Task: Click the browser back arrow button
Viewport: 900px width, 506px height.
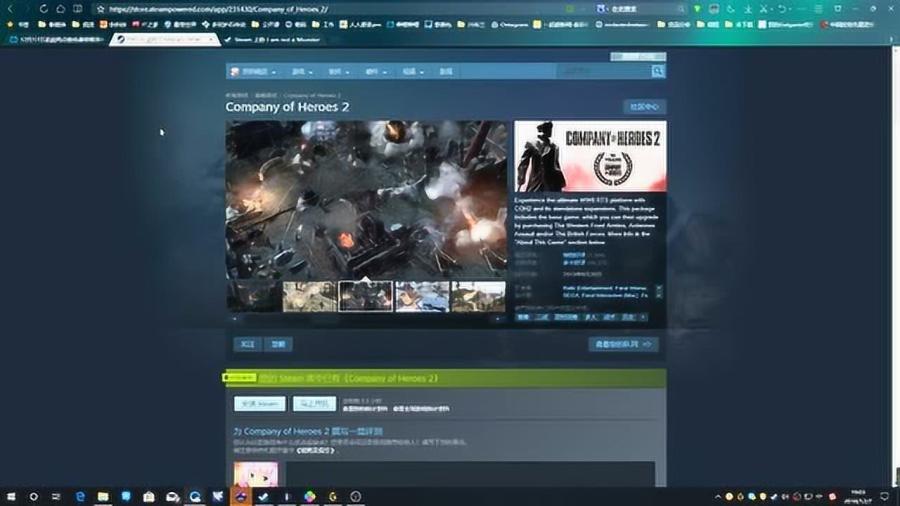Action: [13, 9]
